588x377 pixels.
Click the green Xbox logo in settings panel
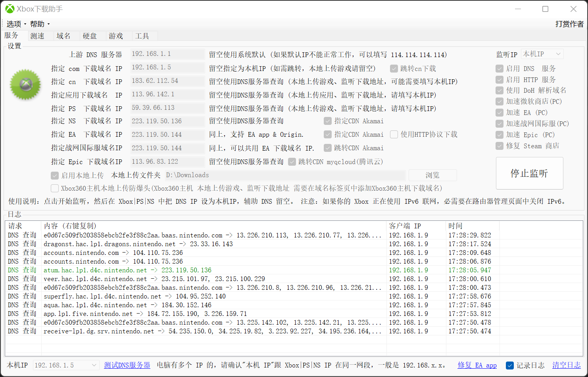[26, 84]
